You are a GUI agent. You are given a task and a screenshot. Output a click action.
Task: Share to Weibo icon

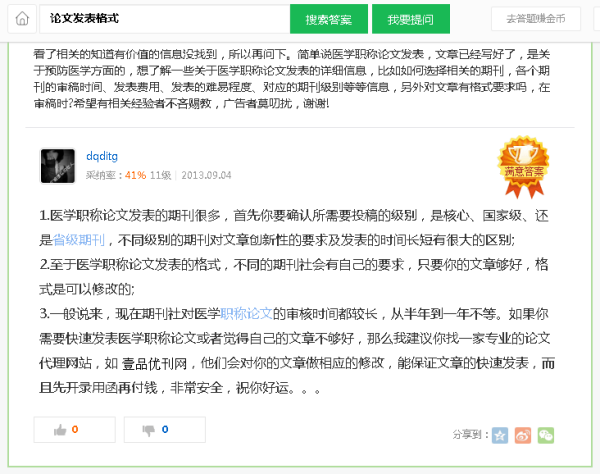click(523, 435)
